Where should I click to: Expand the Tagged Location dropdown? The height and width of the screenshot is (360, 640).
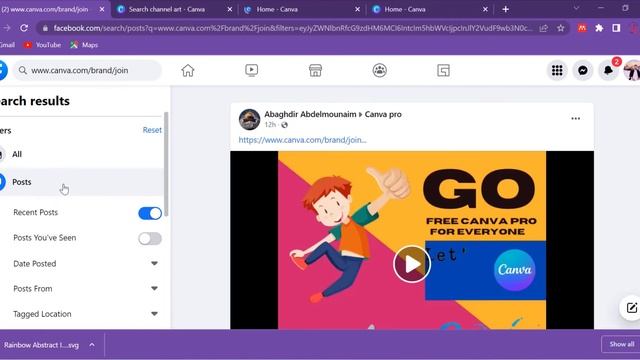click(x=154, y=314)
